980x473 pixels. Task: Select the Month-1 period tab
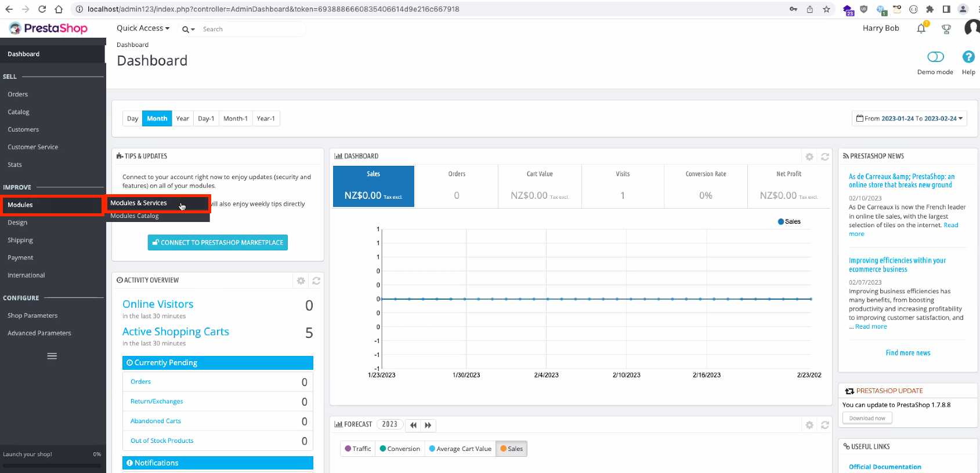click(x=236, y=118)
